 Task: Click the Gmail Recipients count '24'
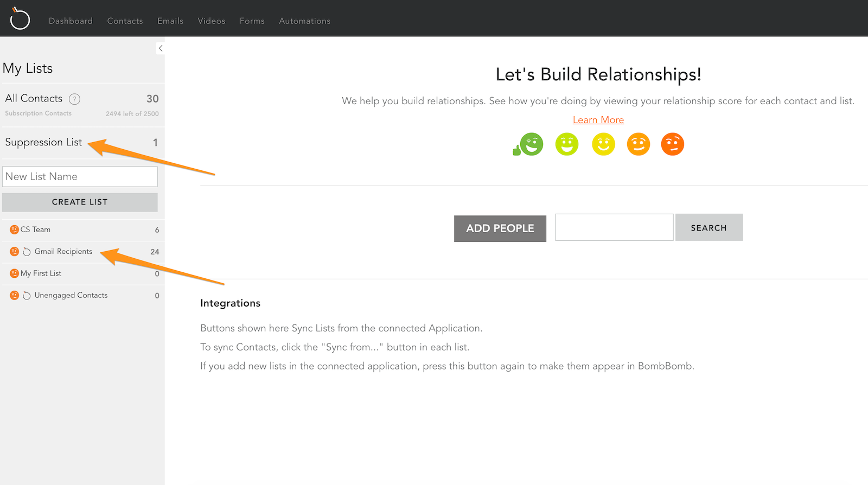155,252
